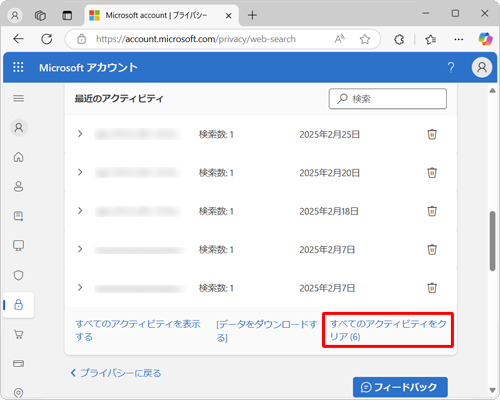Viewport: 500px width, 400px height.
Task: Delete the 2025年2月25日 activity entry
Action: [x=432, y=134]
